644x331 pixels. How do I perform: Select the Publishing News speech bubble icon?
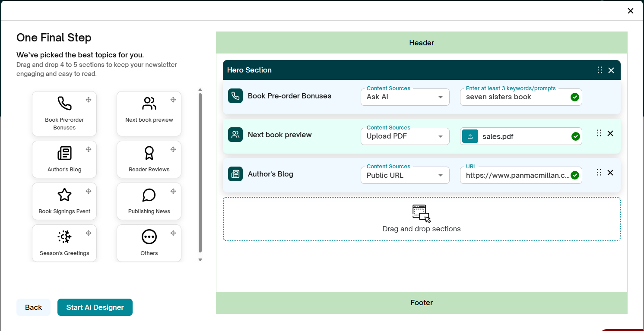click(149, 195)
